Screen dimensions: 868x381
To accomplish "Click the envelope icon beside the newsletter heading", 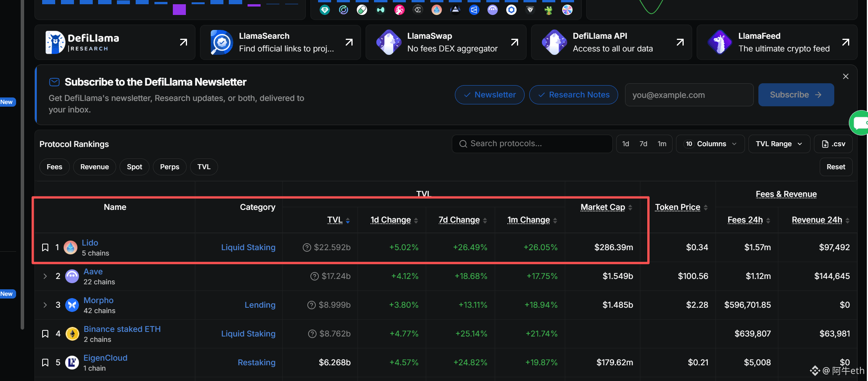I will point(54,82).
